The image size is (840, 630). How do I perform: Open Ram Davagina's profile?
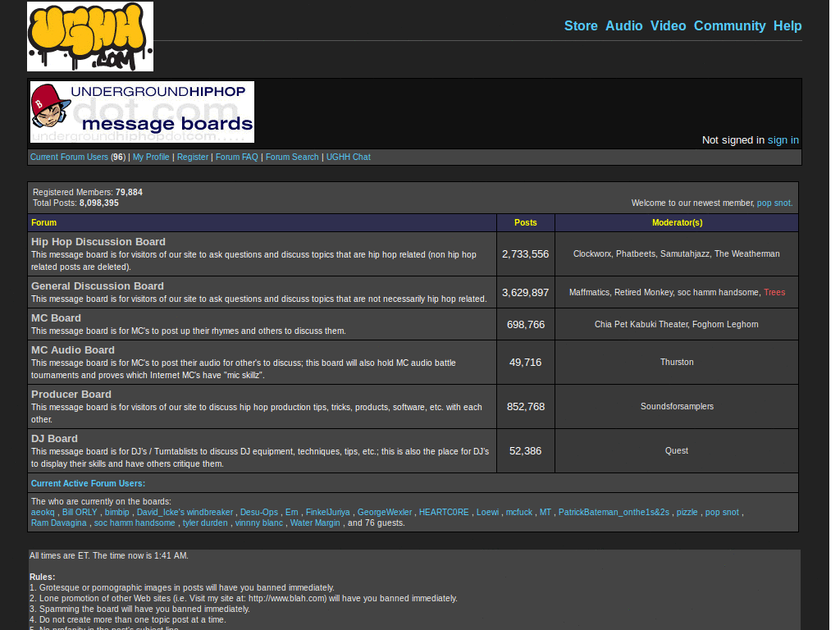[x=59, y=523]
